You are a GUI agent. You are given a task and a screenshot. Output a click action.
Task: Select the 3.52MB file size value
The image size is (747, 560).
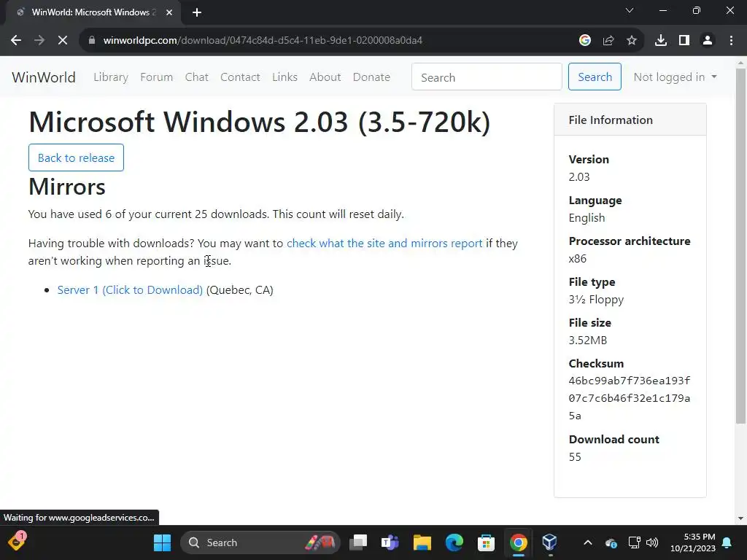[588, 341]
